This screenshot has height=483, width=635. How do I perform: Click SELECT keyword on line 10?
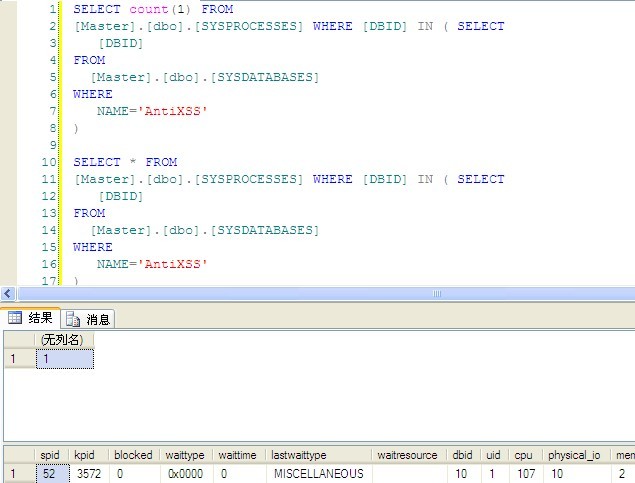97,162
